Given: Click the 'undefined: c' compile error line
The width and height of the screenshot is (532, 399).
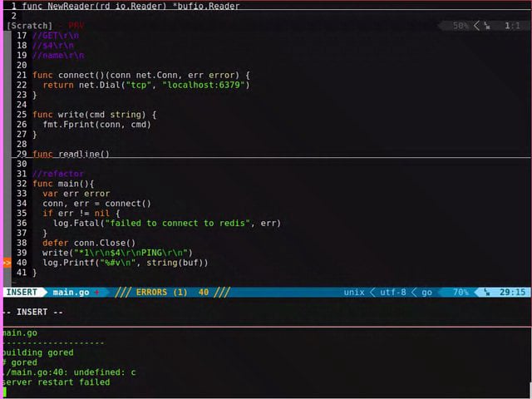Looking at the screenshot, I should (x=69, y=372).
